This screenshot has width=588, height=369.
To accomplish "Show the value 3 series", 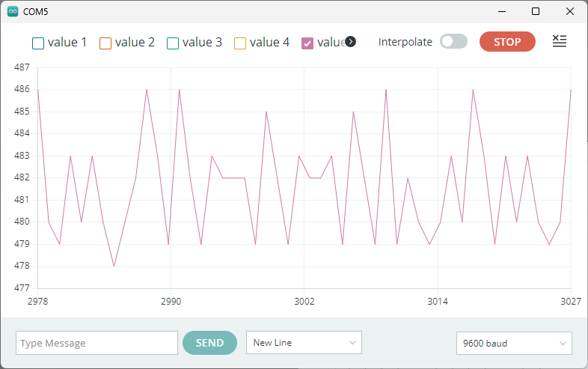I will pos(173,43).
